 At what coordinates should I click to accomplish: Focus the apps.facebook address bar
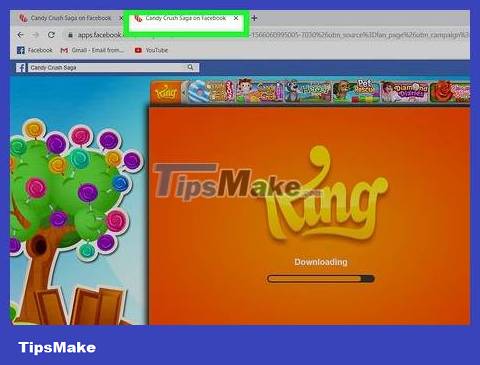[x=267, y=35]
